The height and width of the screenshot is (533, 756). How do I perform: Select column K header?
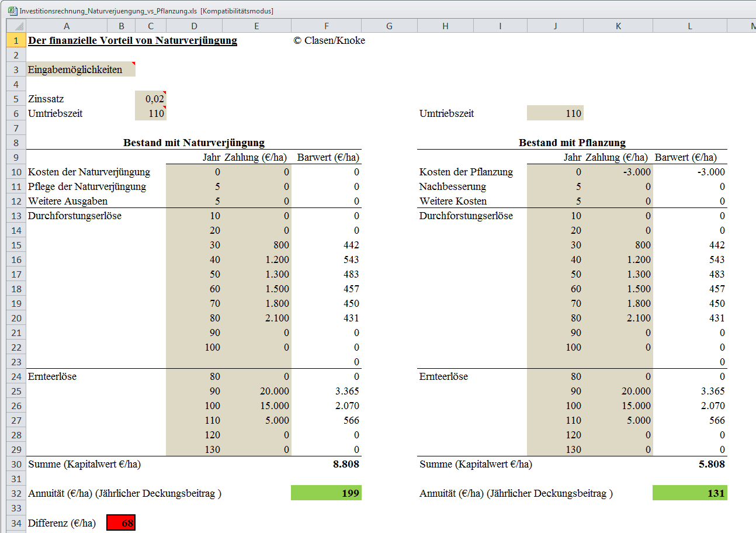pos(618,26)
